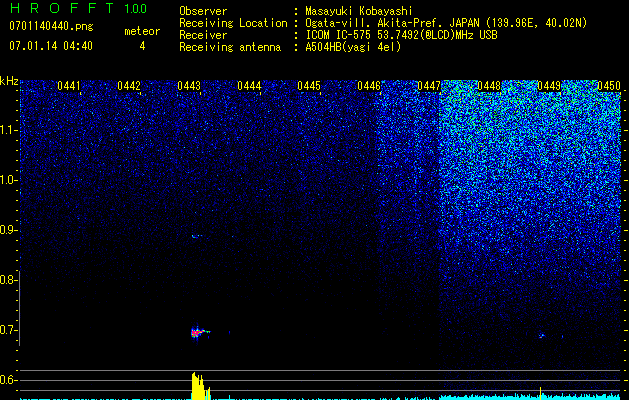The image size is (629, 400).
Task: Click the yellow signal level peak
Action: point(200,386)
